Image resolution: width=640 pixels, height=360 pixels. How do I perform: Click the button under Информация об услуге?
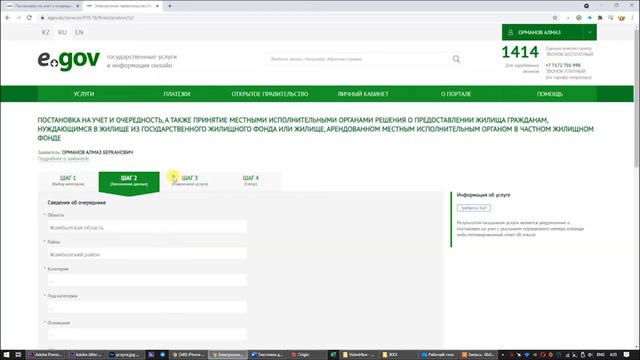(473, 208)
